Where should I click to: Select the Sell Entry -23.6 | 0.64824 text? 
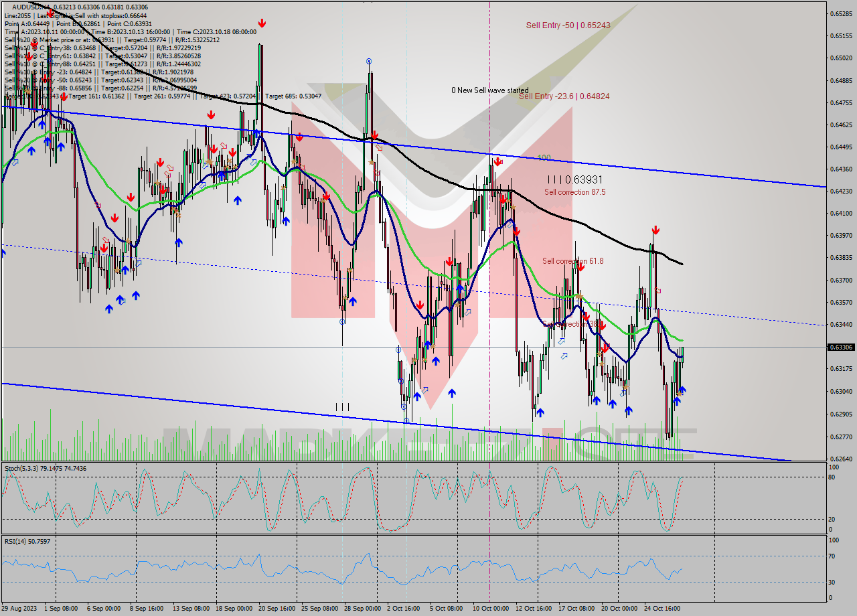click(564, 96)
